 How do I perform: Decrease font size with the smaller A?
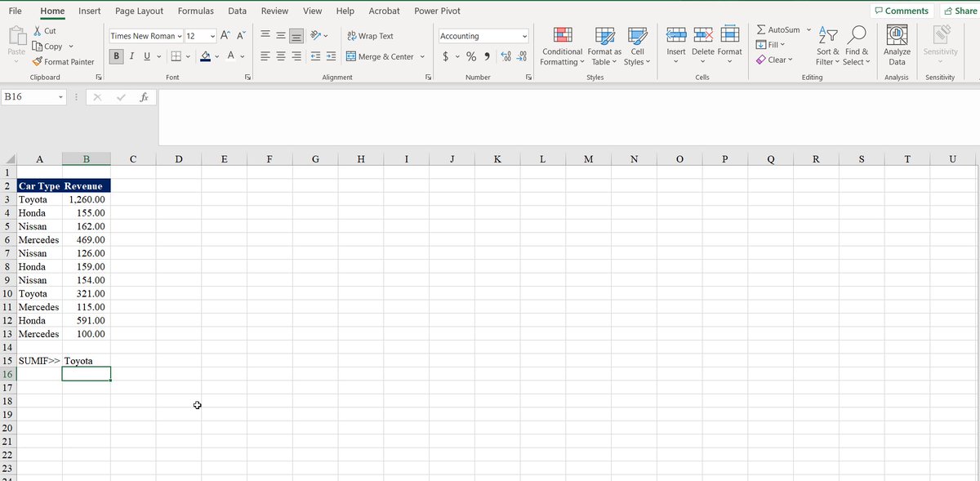tap(241, 36)
